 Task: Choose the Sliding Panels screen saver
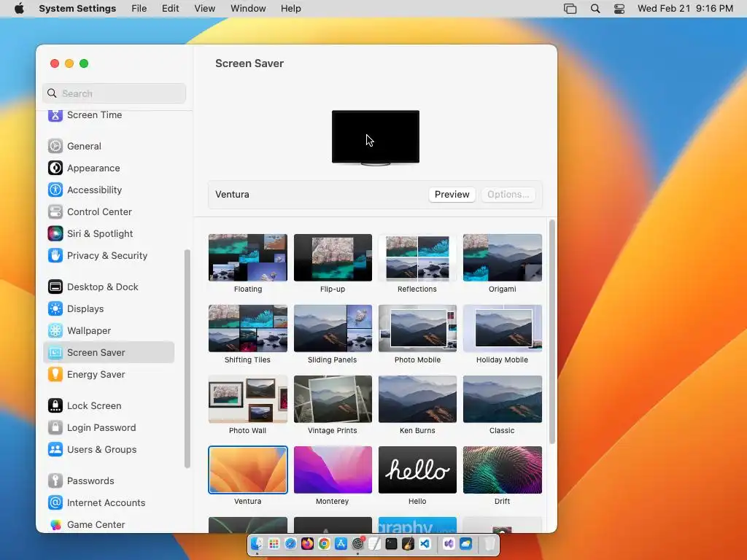(x=333, y=329)
